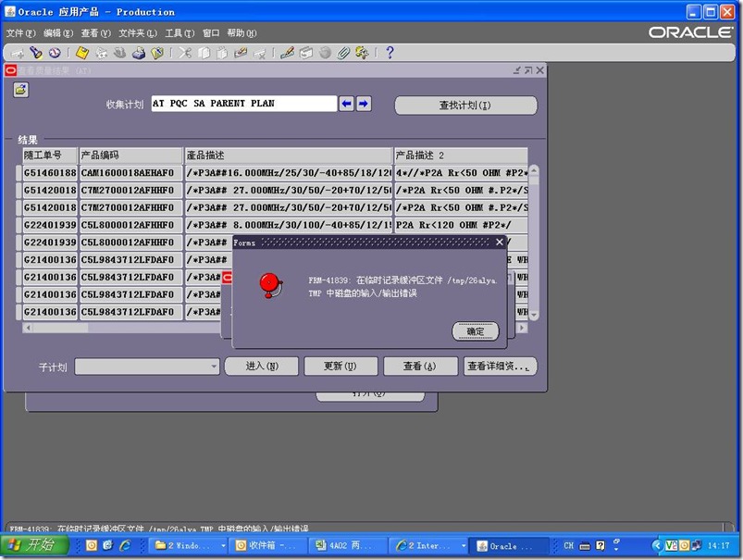Click the folder icon above 收集计划

pyautogui.click(x=20, y=89)
